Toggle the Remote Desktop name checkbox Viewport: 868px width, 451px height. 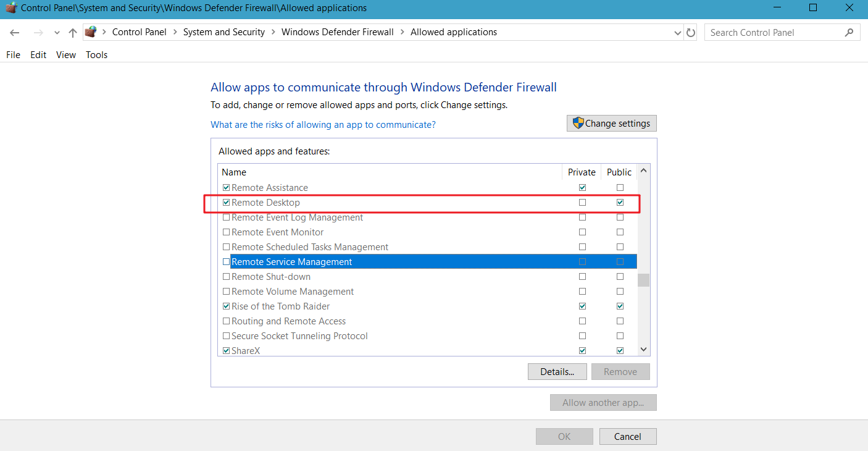(226, 203)
